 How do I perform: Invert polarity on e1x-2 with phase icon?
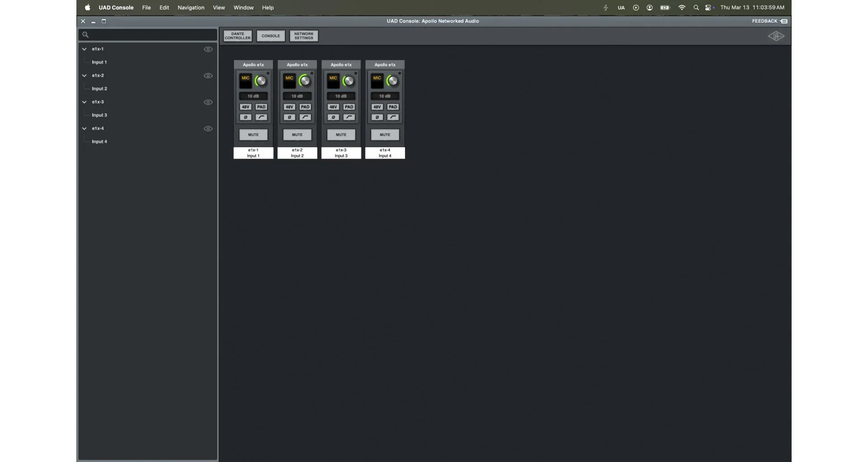click(x=289, y=117)
